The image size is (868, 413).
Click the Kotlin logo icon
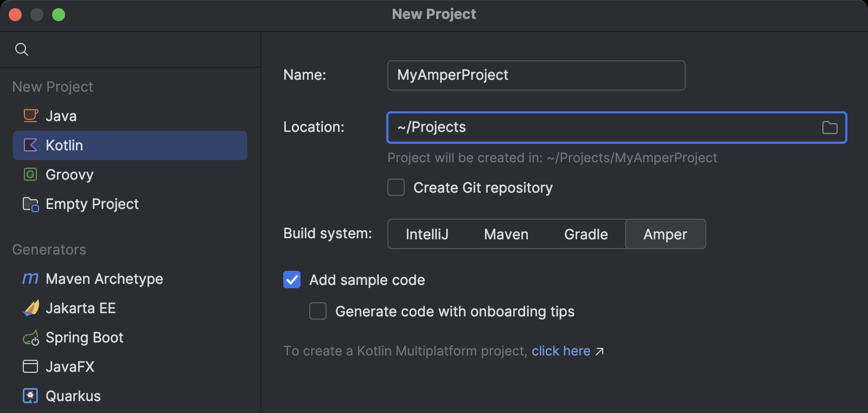coord(30,145)
